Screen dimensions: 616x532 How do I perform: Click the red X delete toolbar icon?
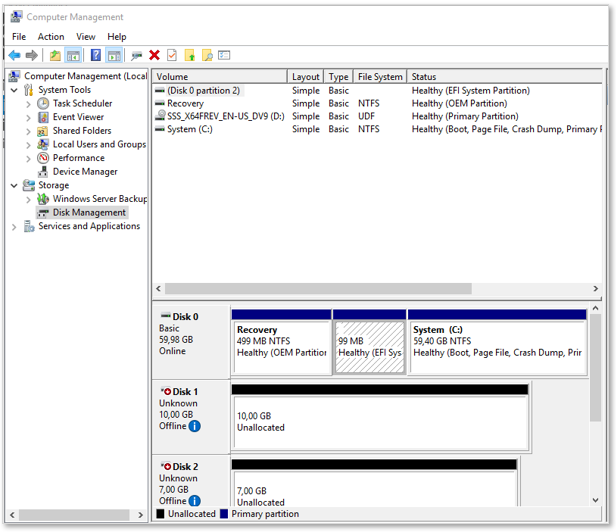(x=154, y=55)
